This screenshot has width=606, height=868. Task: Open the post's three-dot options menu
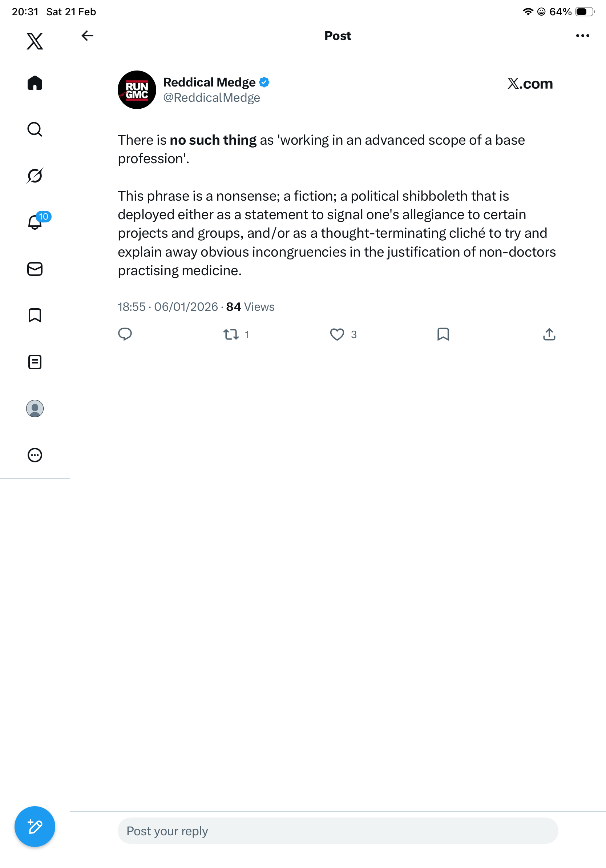click(x=582, y=36)
